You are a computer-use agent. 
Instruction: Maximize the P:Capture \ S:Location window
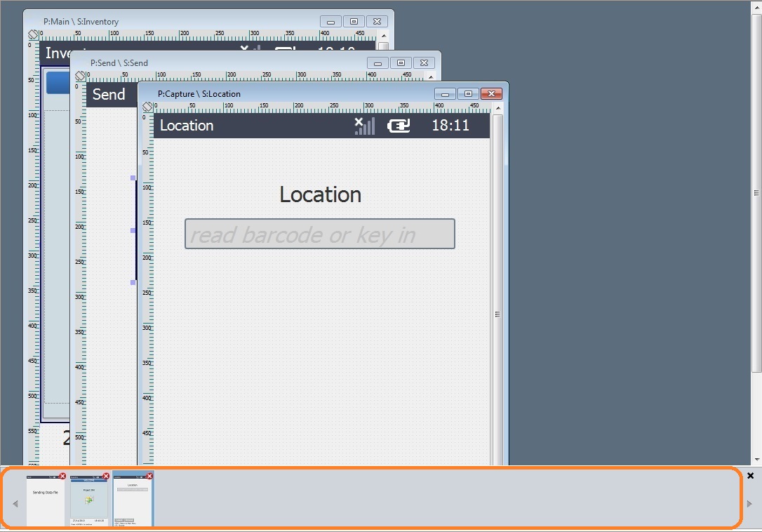pos(468,94)
